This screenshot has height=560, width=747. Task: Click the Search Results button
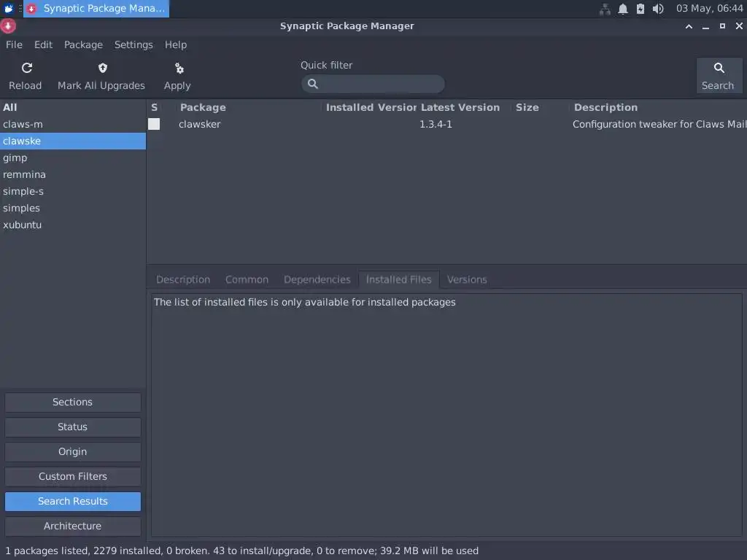tap(73, 501)
